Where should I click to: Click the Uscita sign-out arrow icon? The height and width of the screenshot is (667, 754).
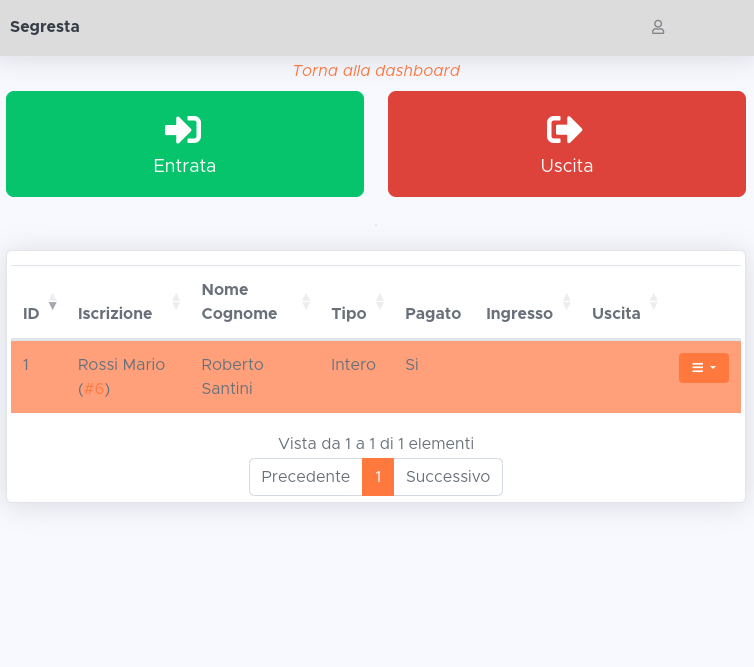[x=565, y=130]
